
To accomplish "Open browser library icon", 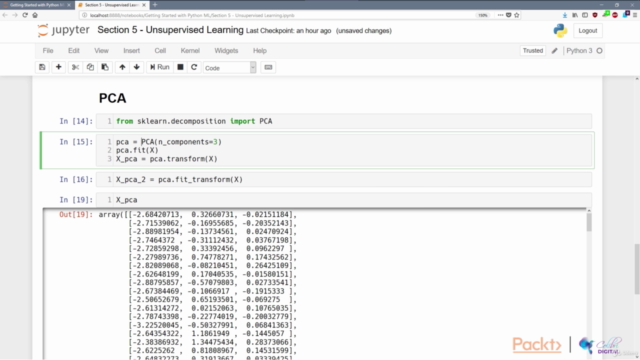I will coord(575,15).
